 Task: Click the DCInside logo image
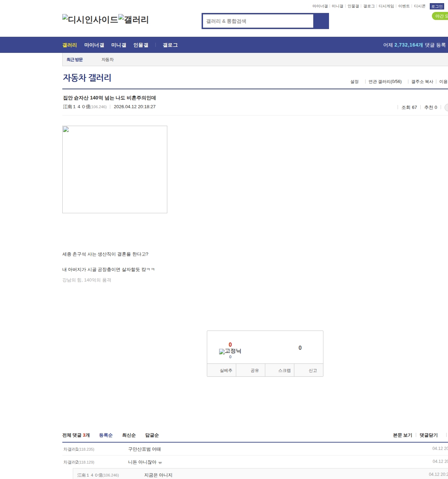pos(90,20)
